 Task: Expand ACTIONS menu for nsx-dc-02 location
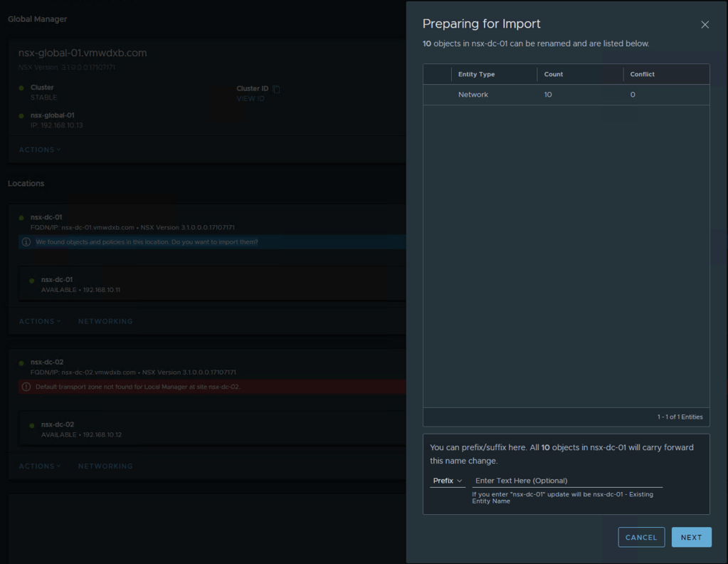[40, 466]
